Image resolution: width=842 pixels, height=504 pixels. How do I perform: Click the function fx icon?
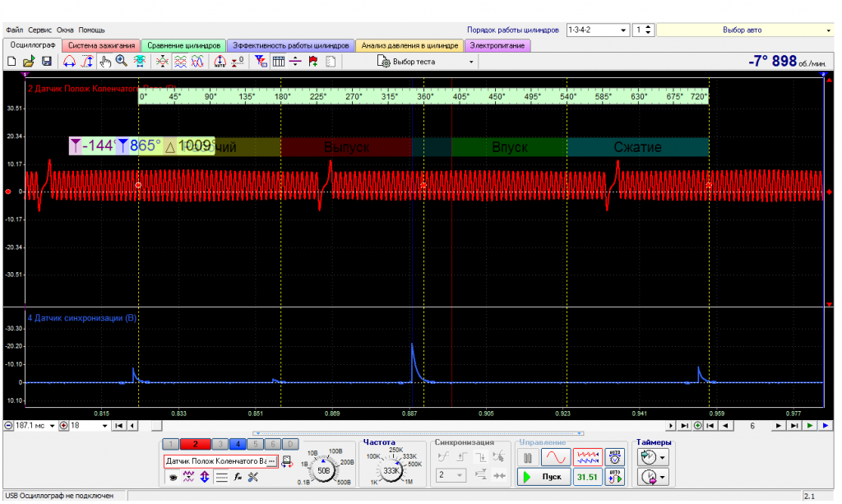pyautogui.click(x=238, y=477)
